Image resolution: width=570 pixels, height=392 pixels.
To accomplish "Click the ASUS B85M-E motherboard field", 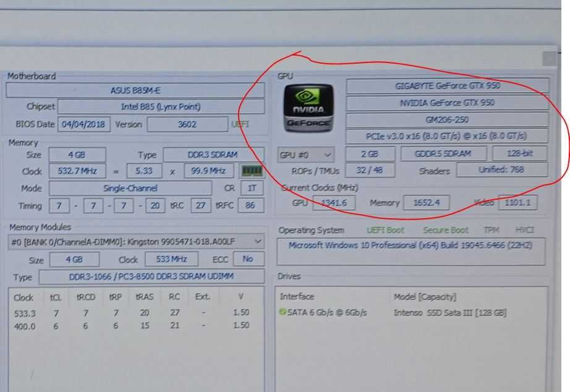I will click(135, 90).
